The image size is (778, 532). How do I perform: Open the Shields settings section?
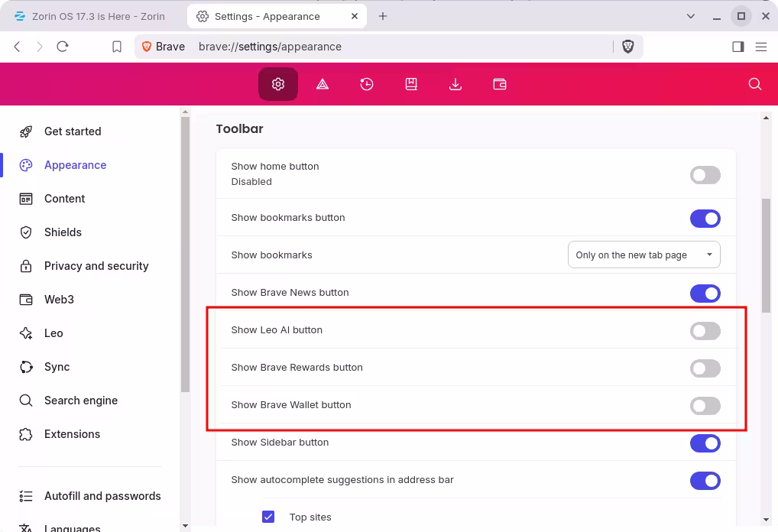[63, 232]
